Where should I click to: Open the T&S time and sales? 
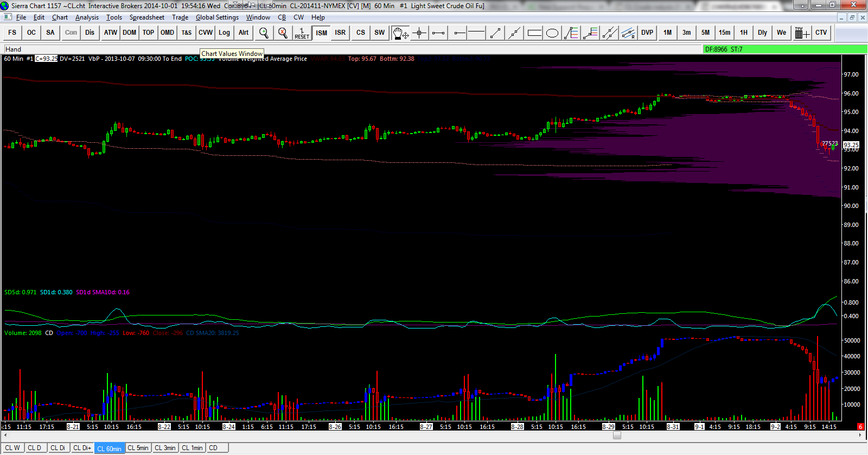(x=187, y=33)
